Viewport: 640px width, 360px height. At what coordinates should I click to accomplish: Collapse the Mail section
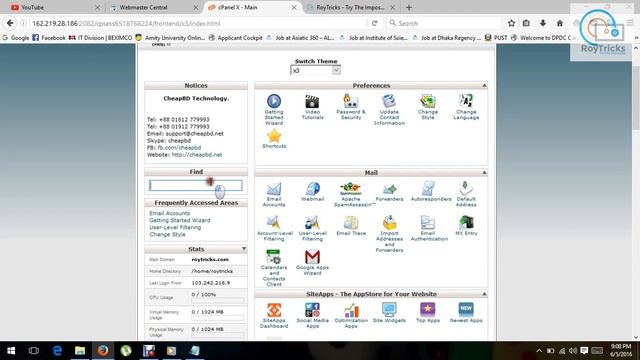484,173
